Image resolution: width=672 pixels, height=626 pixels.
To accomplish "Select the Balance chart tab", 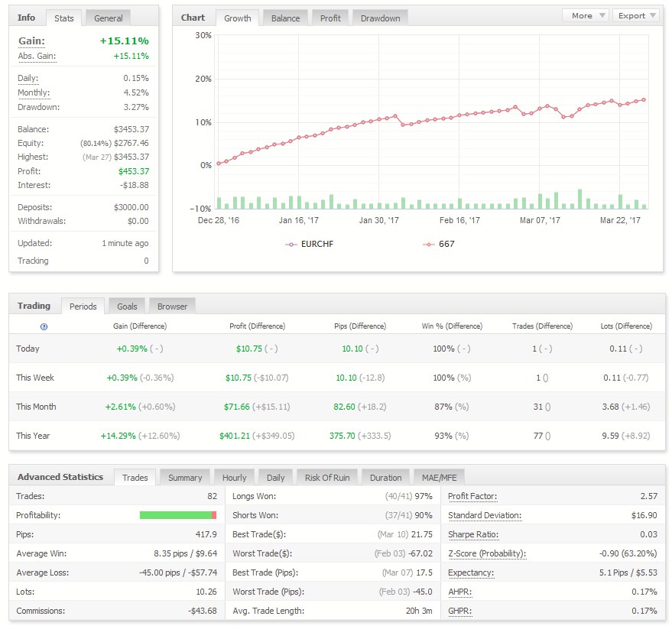I will click(285, 18).
